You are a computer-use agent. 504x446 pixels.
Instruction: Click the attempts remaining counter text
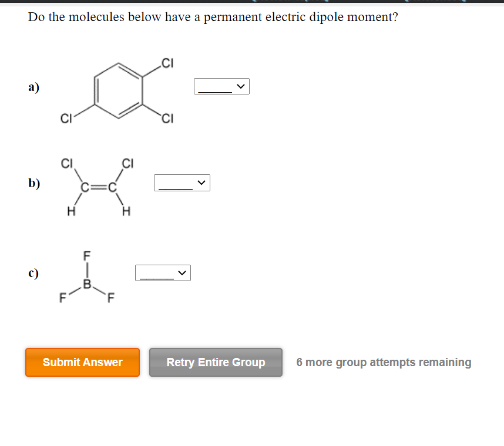(x=384, y=362)
